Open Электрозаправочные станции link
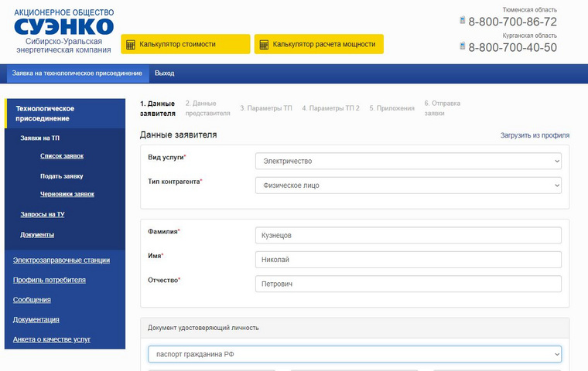Image resolution: width=588 pixels, height=371 pixels. tap(61, 260)
